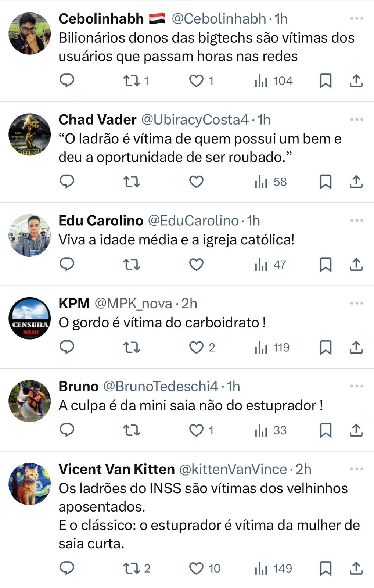Image resolution: width=374 pixels, height=588 pixels.
Task: Tap Vicent Van Kitten's cat avatar
Action: [29, 484]
